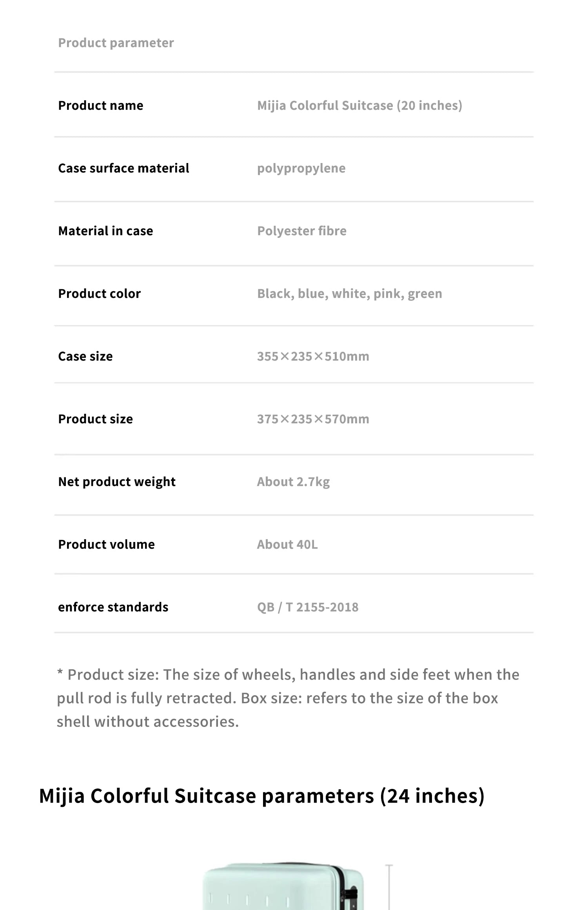Click the 355×235×510mm dimension value

[313, 356]
